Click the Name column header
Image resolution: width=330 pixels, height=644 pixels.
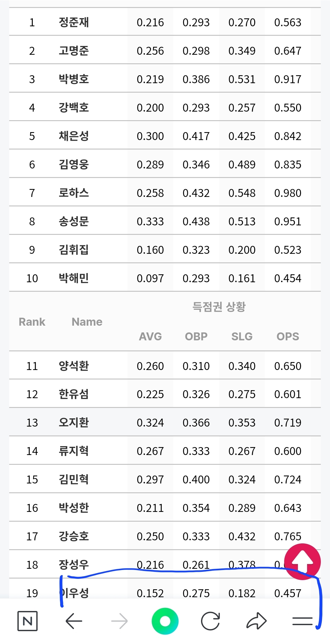[87, 322]
